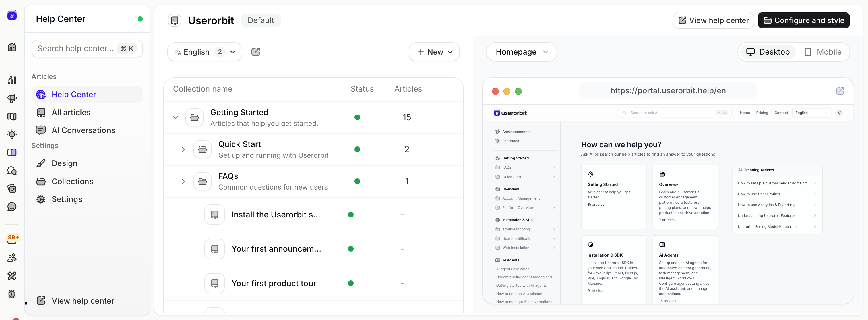Screen dimensions: 868x320
Task: Click FAQs collection folder icon
Action: tap(203, 182)
